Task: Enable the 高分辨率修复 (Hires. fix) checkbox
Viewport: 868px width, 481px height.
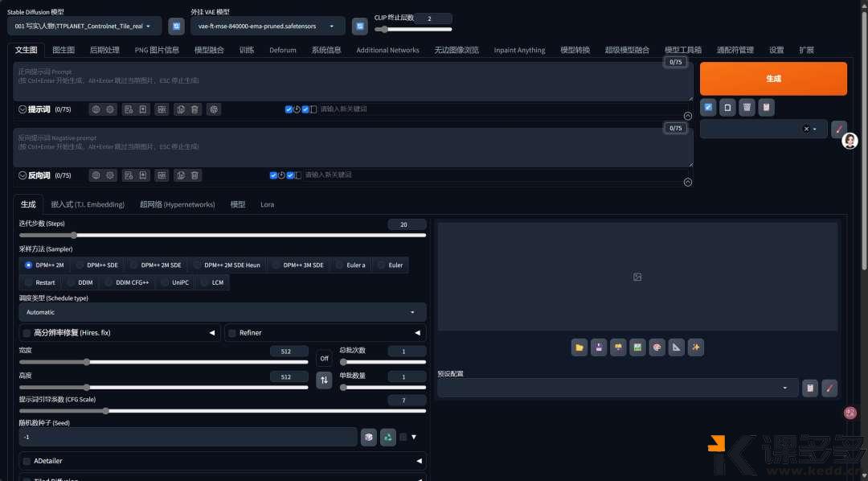Action: pos(27,333)
